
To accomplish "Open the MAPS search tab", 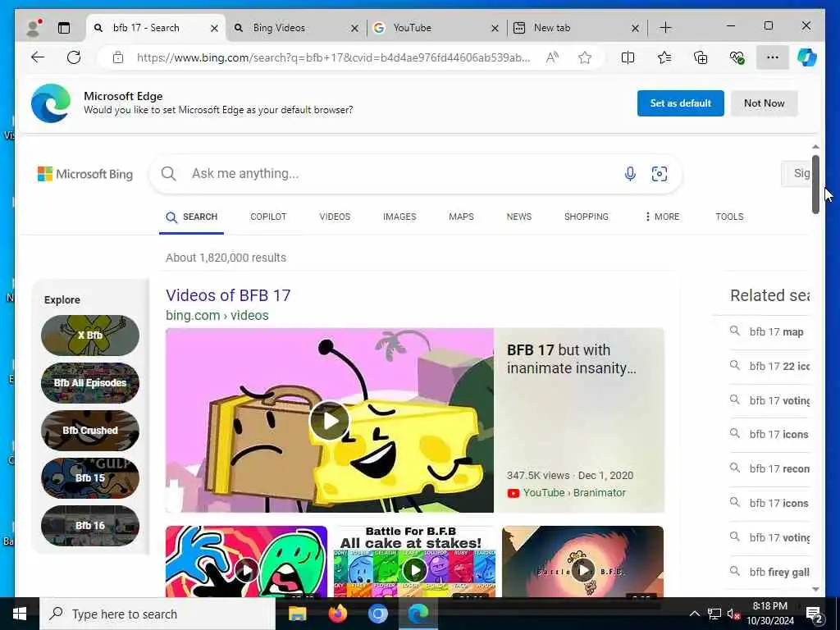I will click(x=461, y=217).
